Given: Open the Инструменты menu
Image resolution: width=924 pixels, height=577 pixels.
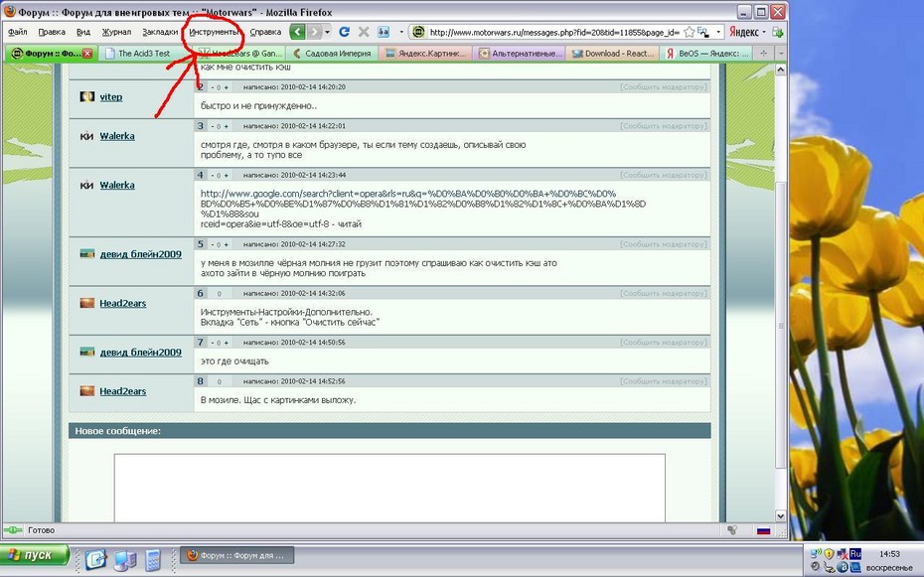Looking at the screenshot, I should coord(214,32).
